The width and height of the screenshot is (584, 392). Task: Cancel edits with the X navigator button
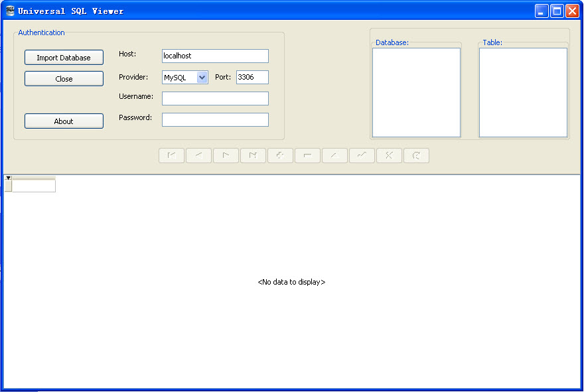[x=390, y=155]
